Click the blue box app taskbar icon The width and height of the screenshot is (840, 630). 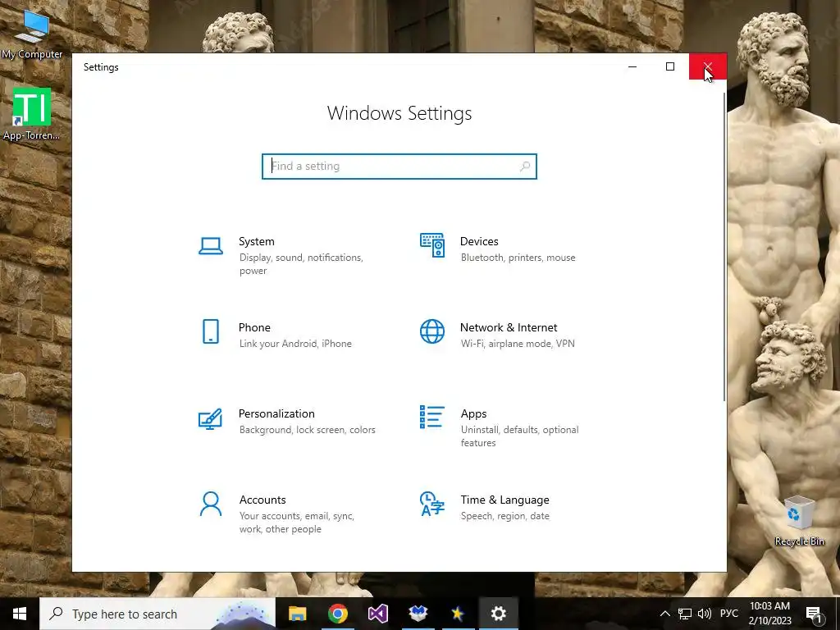[418, 614]
